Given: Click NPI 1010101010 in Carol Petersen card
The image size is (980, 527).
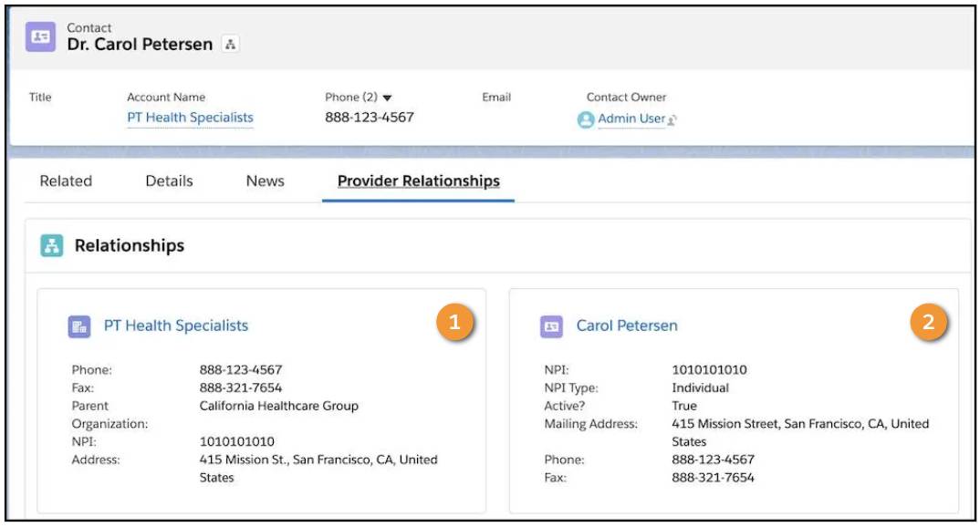Looking at the screenshot, I should (709, 369).
